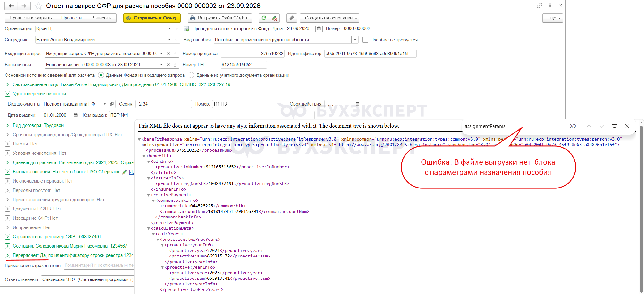Enable the Пособие не требуется checkbox

tap(365, 40)
